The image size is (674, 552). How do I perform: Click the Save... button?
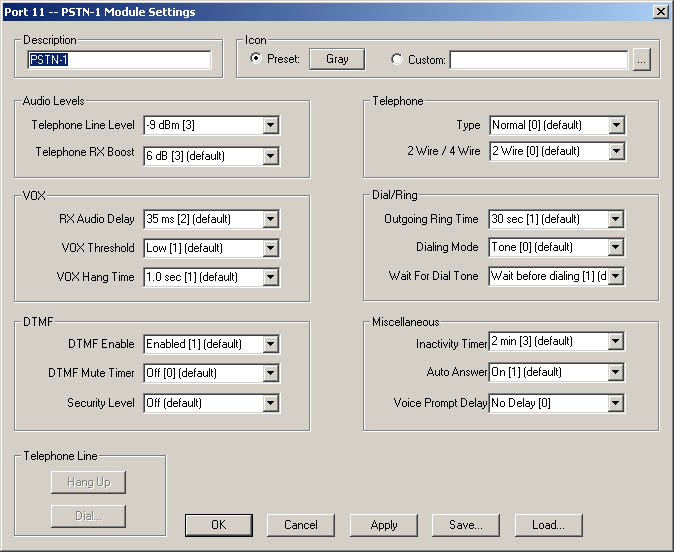pos(466,525)
